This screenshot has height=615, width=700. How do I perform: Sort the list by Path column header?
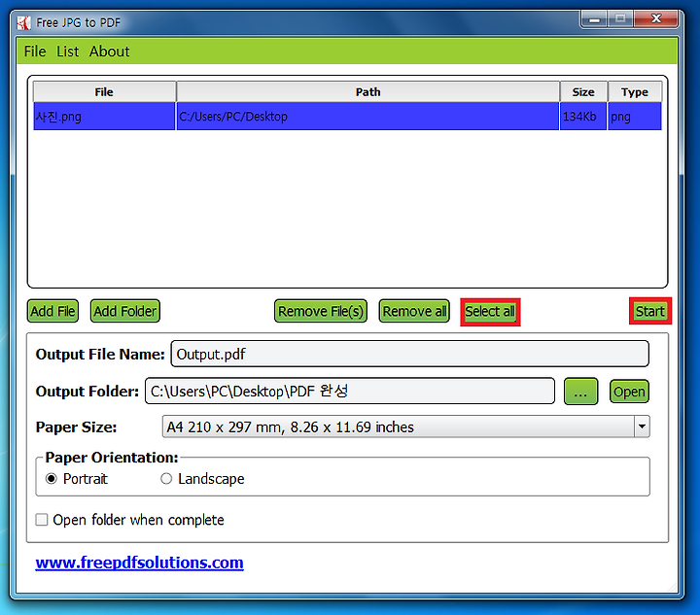[367, 92]
